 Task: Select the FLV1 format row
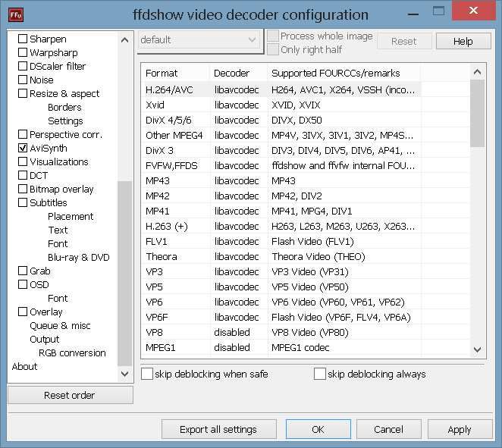point(282,241)
